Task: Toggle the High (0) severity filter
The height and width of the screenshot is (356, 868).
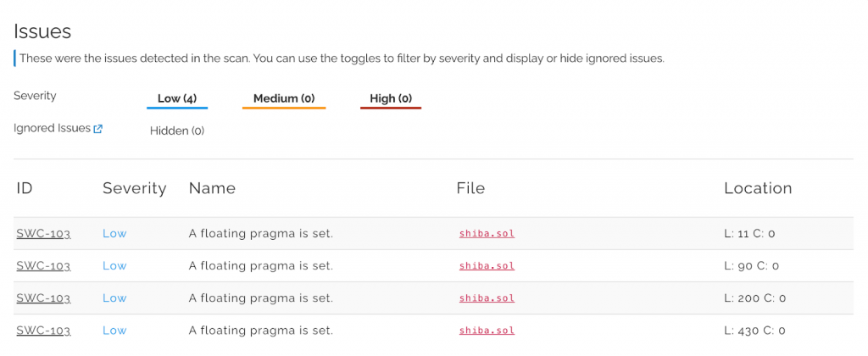Action: pyautogui.click(x=391, y=99)
